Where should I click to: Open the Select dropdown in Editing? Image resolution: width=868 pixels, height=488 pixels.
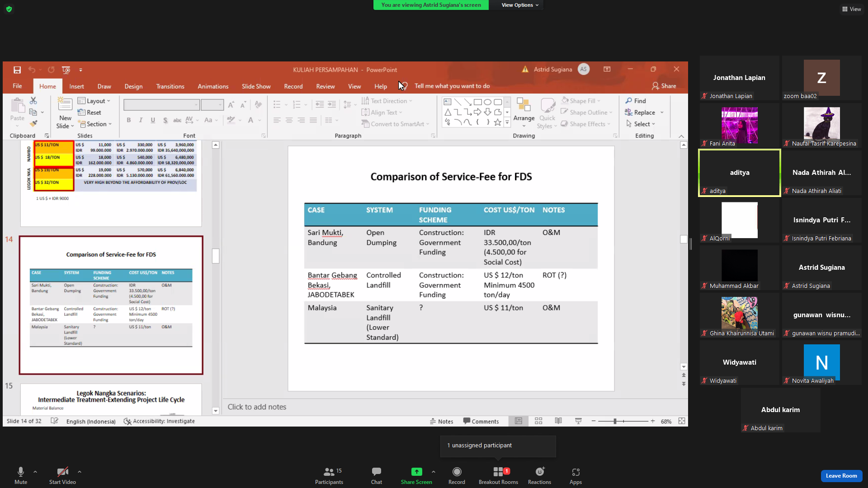pyautogui.click(x=640, y=124)
